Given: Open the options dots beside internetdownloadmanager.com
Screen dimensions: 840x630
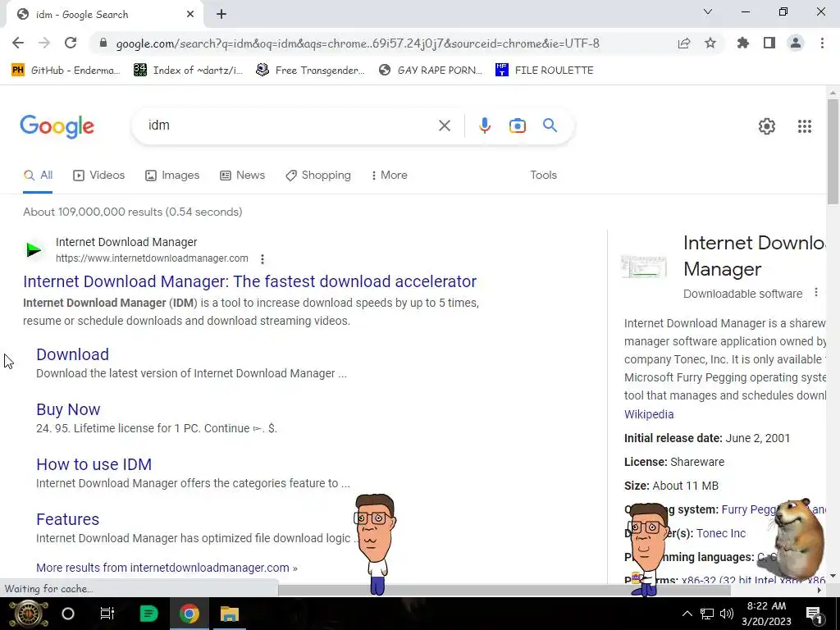Looking at the screenshot, I should (x=262, y=259).
